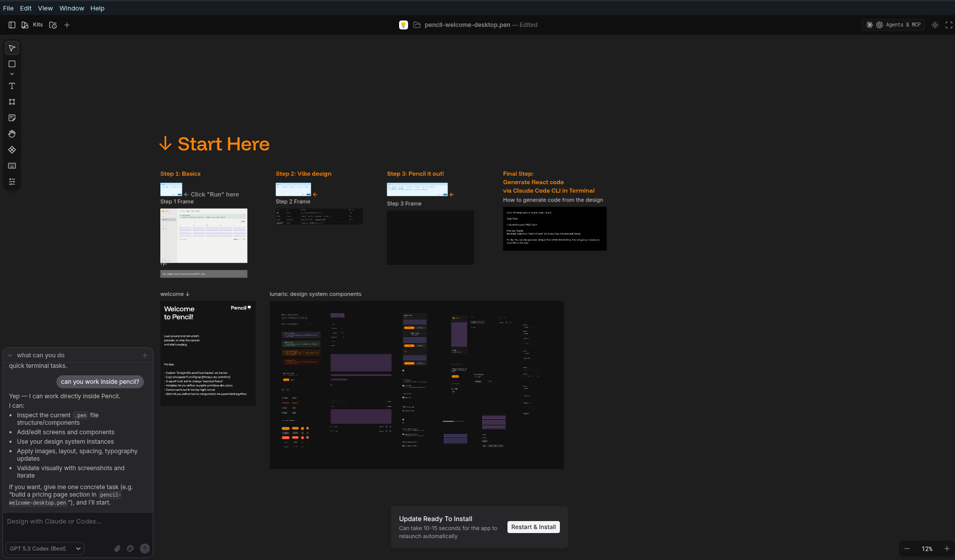Click the 'Step 3 Frame' label
The width and height of the screenshot is (955, 560).
pos(404,204)
